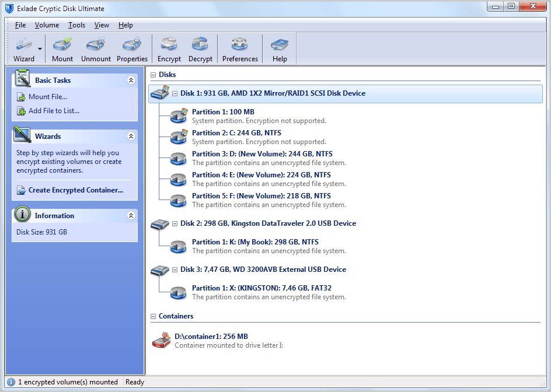Collapse the Wizards panel

click(x=131, y=136)
